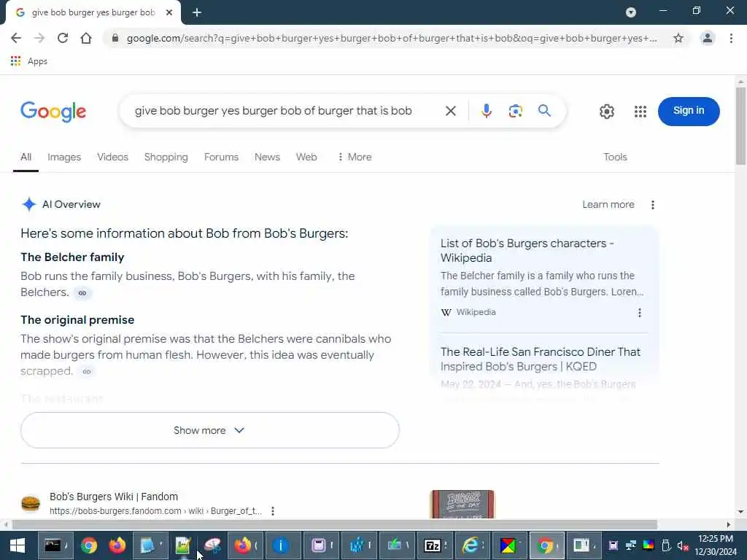
Task: Search by image with Google Lens
Action: point(516,111)
